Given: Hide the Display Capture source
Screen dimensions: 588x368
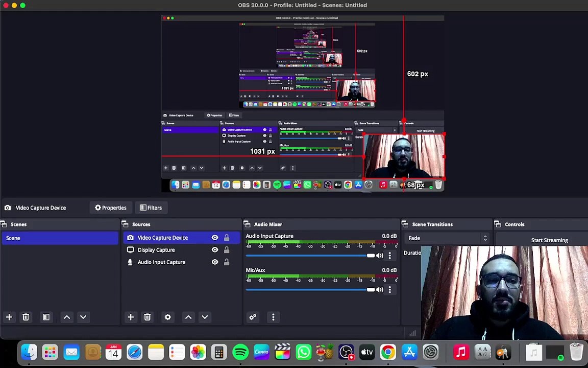Looking at the screenshot, I should [x=215, y=250].
